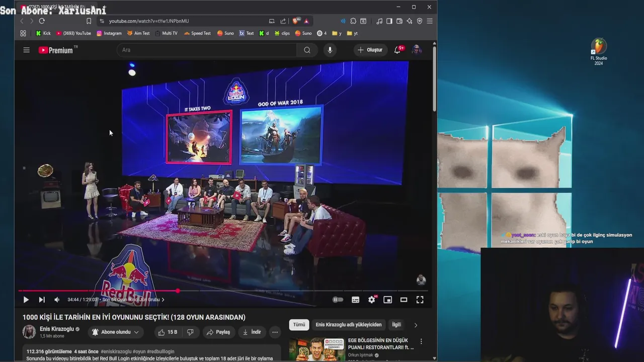
Task: Open the bookmarks folder named y
Action: click(336, 33)
